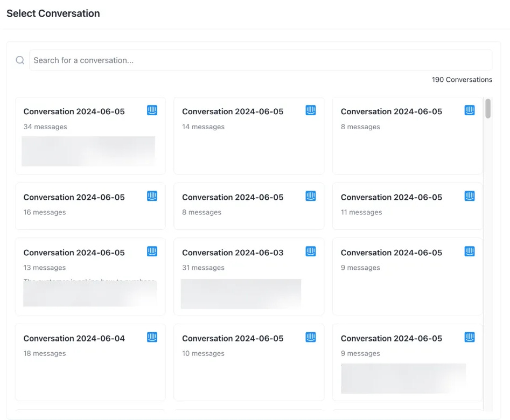The width and height of the screenshot is (510, 420).
Task: Open the conversation title above '16 messages'
Action: tap(74, 197)
